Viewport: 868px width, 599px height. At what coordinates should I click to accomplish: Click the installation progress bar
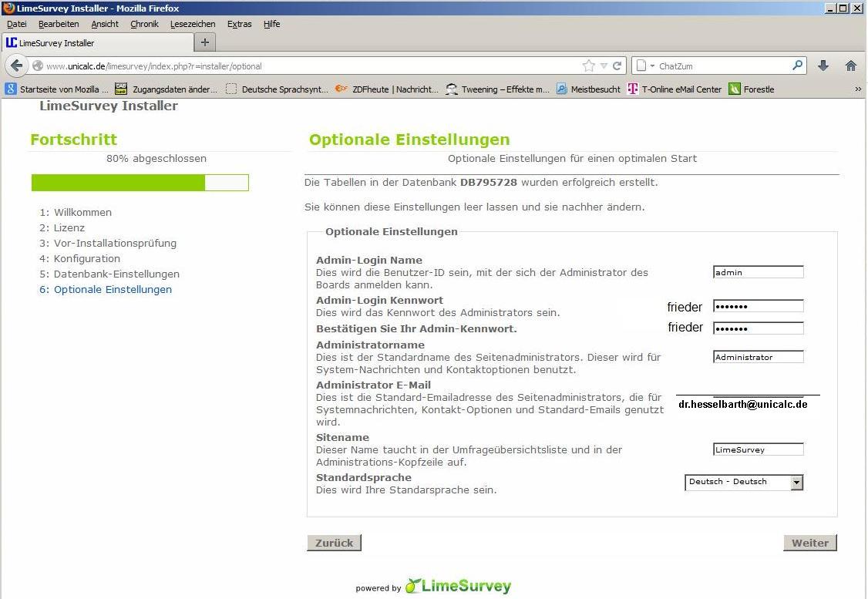pyautogui.click(x=140, y=183)
